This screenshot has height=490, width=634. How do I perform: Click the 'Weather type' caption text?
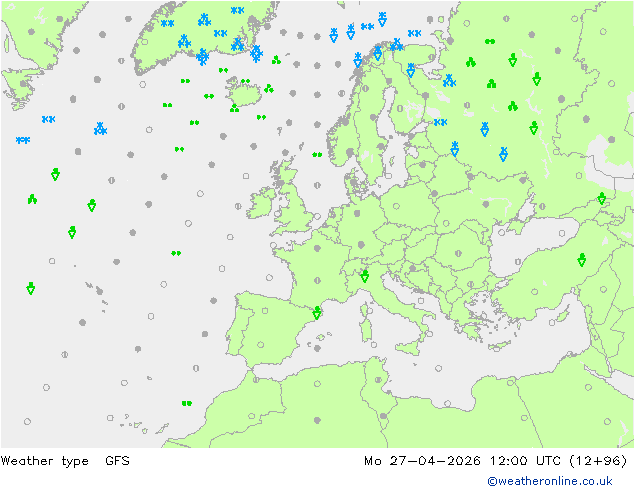[x=44, y=461]
